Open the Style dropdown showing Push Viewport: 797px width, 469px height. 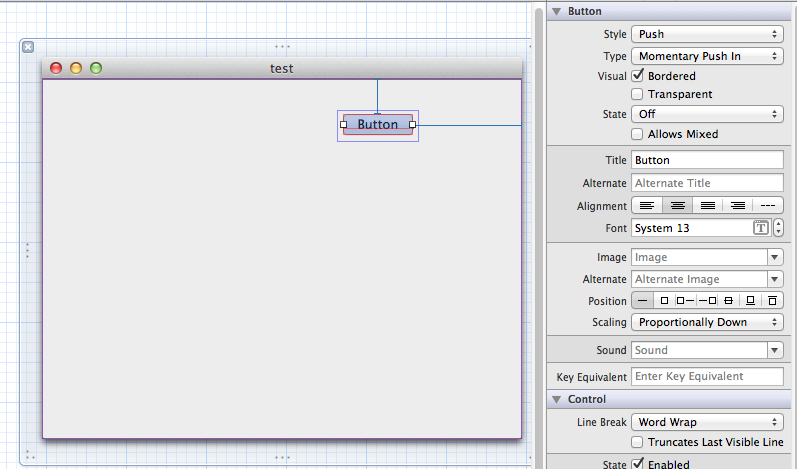pos(707,34)
